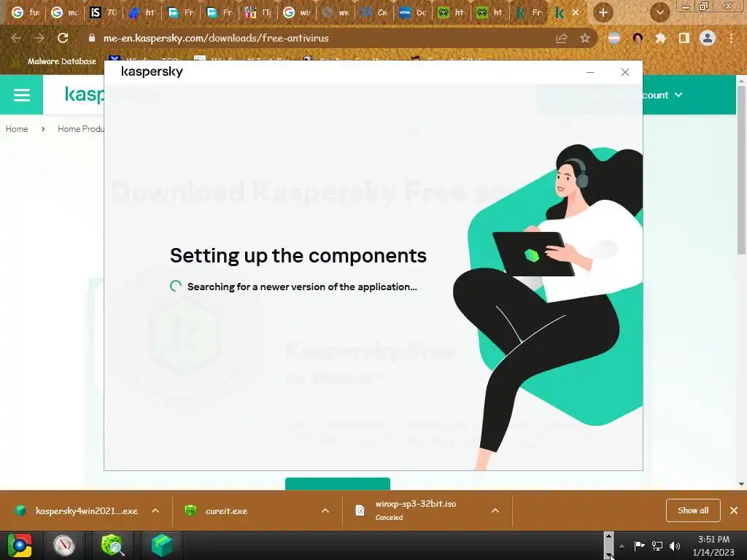Expand the My Account dropdown chevron
747x560 pixels.
pyautogui.click(x=678, y=96)
